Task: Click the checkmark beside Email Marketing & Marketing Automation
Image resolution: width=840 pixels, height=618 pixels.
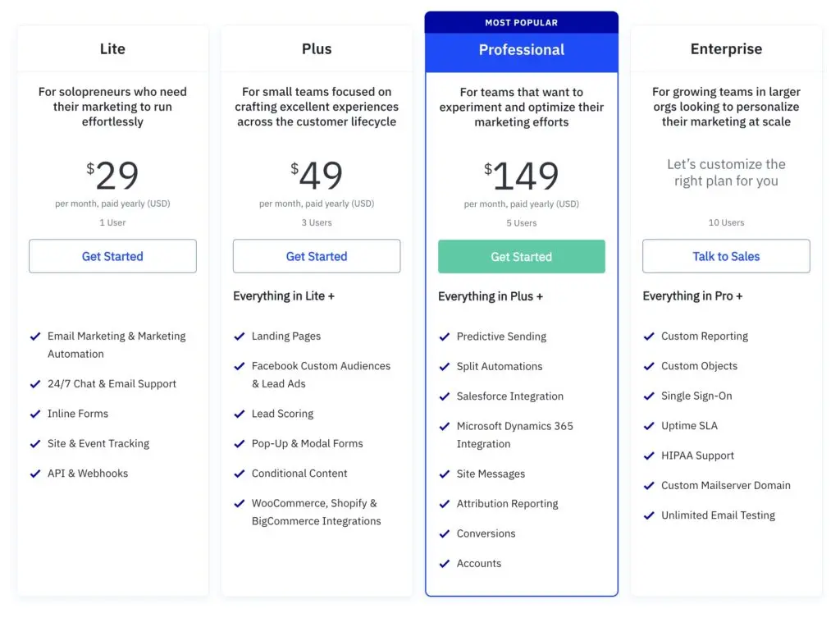Action: click(x=35, y=336)
